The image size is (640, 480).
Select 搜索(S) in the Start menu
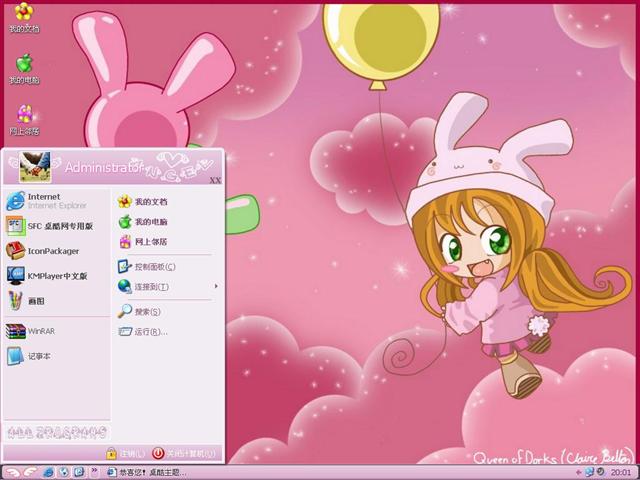click(147, 311)
